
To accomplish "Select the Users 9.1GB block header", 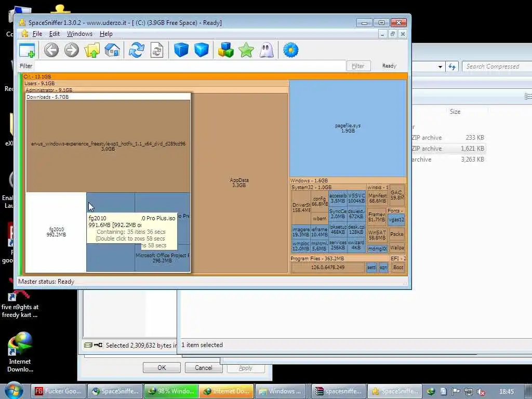I will pos(156,83).
